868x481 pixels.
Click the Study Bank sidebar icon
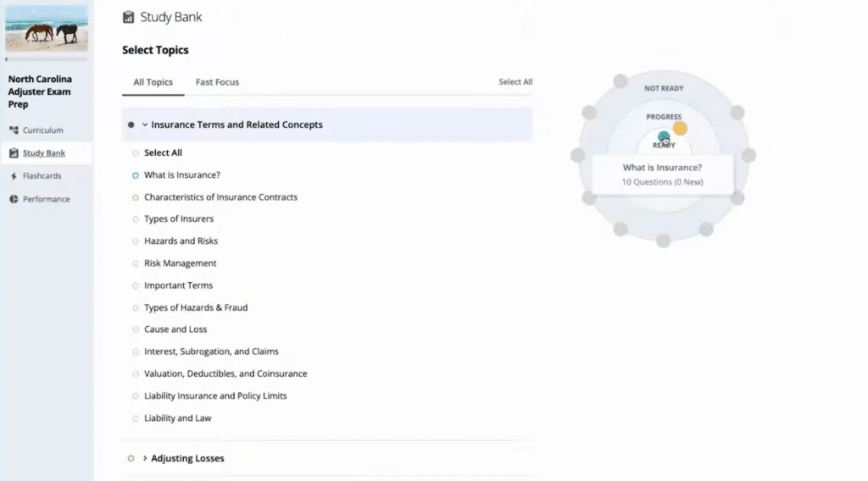point(14,153)
